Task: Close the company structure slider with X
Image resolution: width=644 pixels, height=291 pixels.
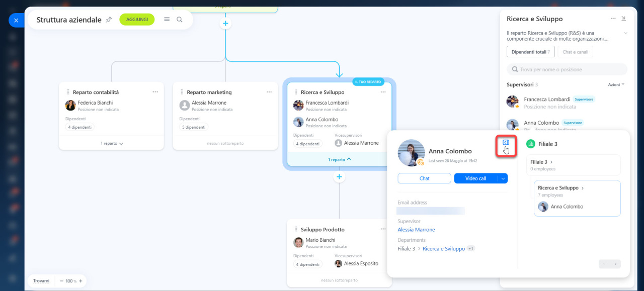Action: click(x=16, y=20)
